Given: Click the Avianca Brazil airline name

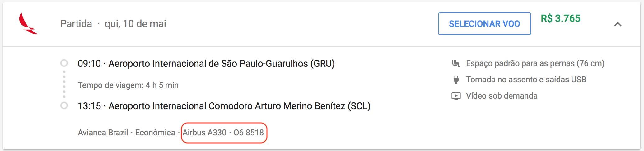Looking at the screenshot, I should point(103,133).
